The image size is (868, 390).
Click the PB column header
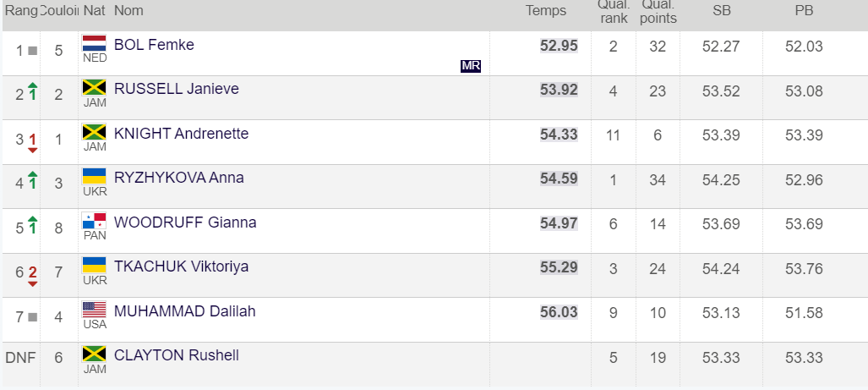pos(804,11)
